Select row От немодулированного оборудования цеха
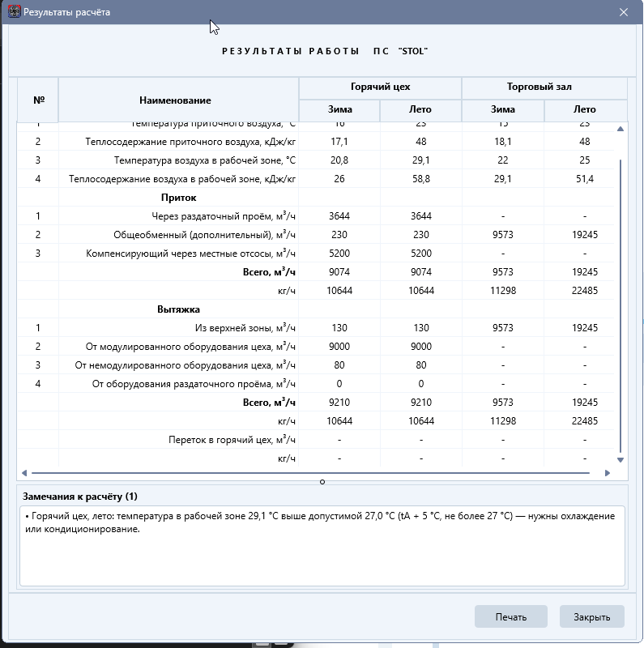This screenshot has width=644, height=648. (x=315, y=365)
